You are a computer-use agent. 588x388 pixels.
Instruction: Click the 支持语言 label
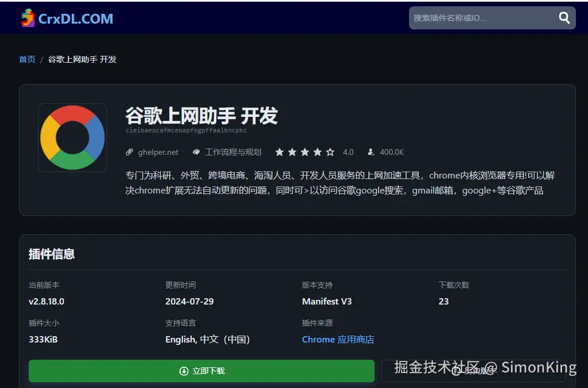(x=181, y=323)
